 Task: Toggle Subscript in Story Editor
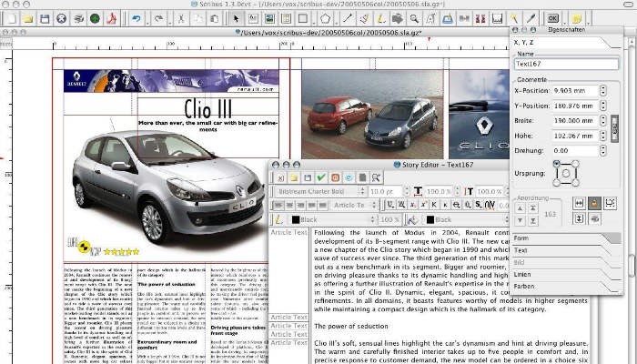click(412, 205)
